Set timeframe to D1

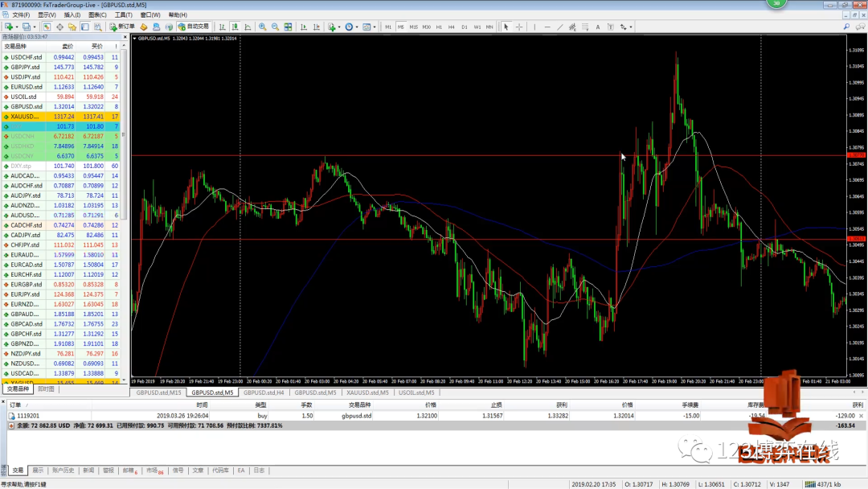pyautogui.click(x=465, y=27)
